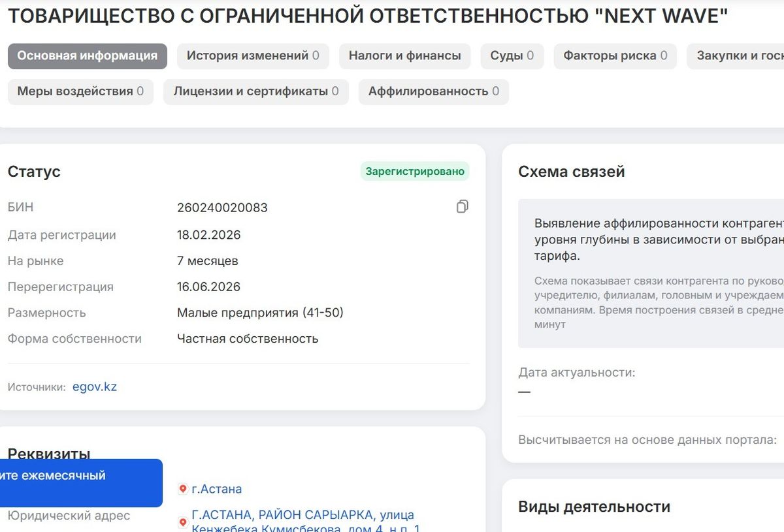Open the Основная информация tab
784x532 pixels.
[88, 56]
